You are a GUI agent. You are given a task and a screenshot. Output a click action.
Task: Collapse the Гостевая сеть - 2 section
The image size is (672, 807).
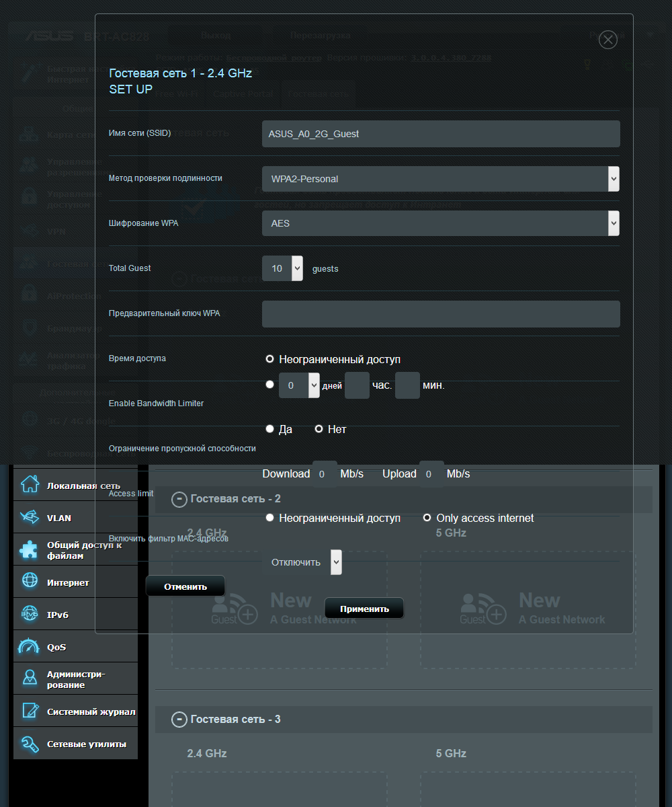pyautogui.click(x=179, y=499)
